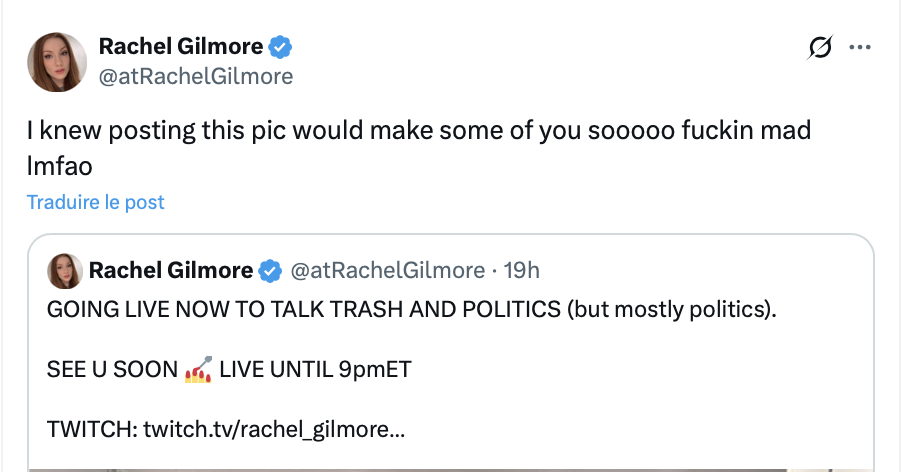This screenshot has height=472, width=910.
Task: Open the twitch.tv/rachel_gilmore link
Action: point(274,431)
